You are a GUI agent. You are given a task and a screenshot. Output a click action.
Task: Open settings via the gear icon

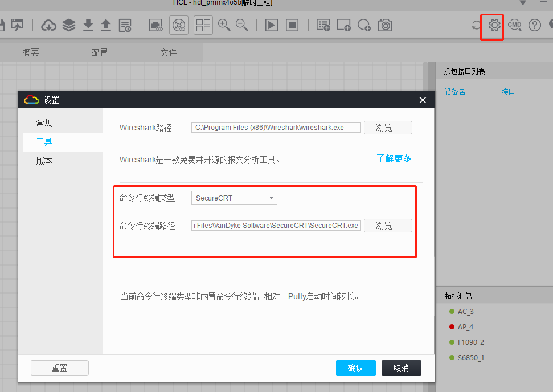tap(494, 26)
